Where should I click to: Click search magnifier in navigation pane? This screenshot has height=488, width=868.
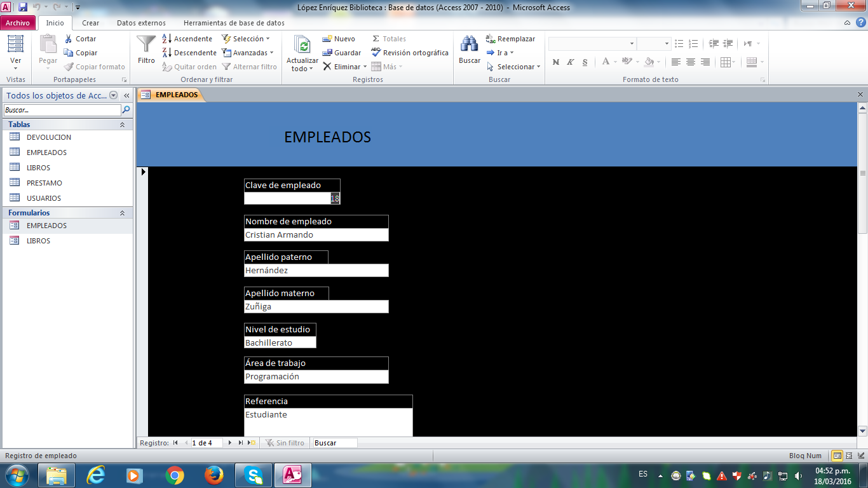tap(126, 110)
